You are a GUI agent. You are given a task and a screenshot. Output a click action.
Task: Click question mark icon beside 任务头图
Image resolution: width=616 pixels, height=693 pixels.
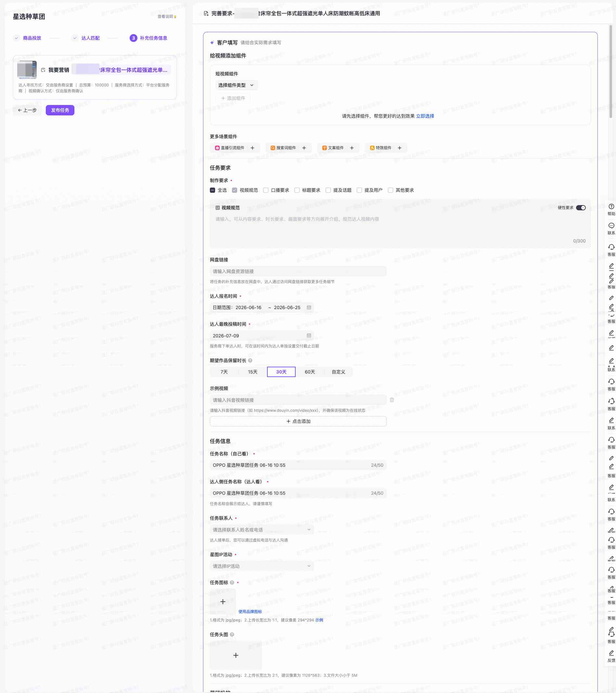click(x=232, y=635)
